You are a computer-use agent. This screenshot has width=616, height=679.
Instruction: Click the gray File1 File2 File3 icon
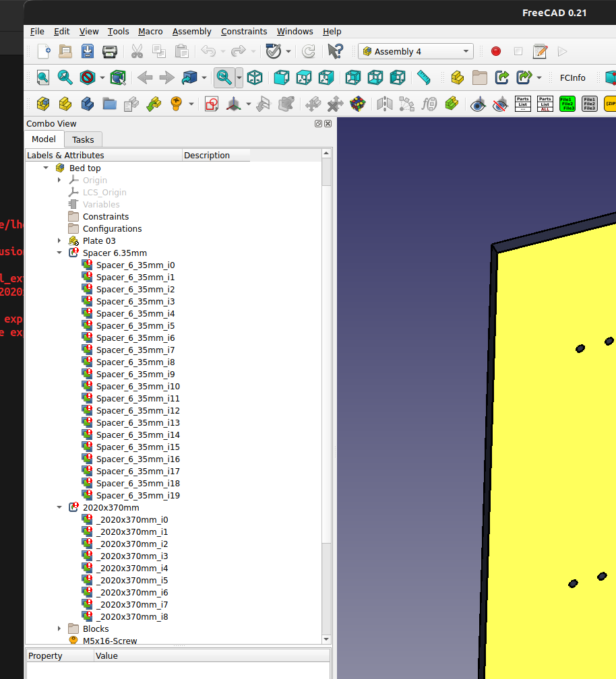pos(589,104)
